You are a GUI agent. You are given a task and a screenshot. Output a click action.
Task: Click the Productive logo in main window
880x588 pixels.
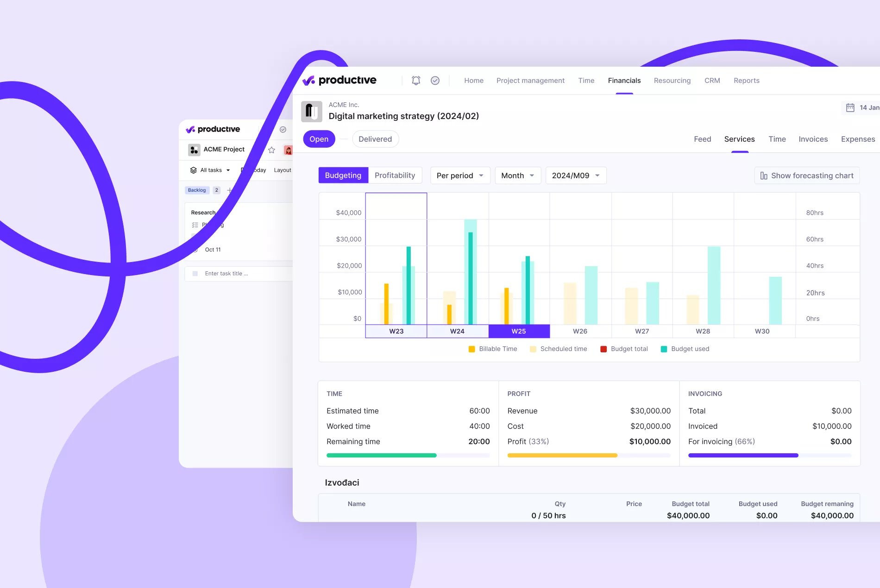click(x=339, y=81)
